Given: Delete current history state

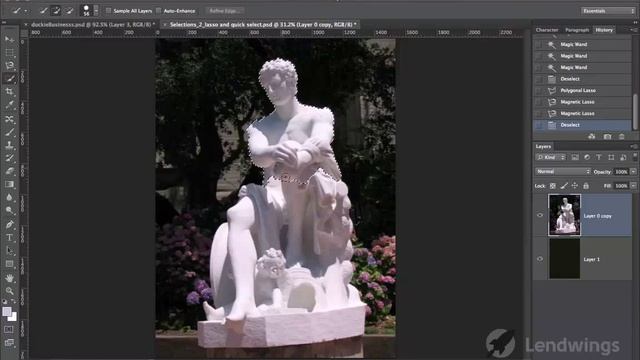Looking at the screenshot, I should click(x=621, y=136).
